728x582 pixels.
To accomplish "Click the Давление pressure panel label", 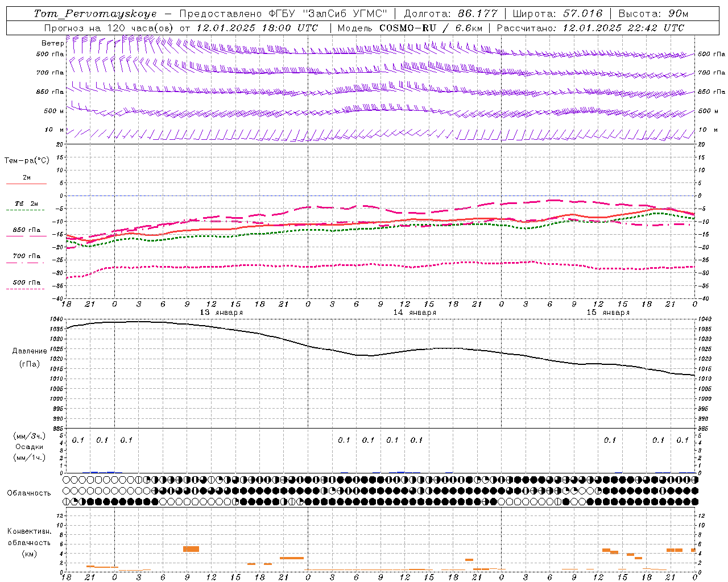I will [x=30, y=351].
